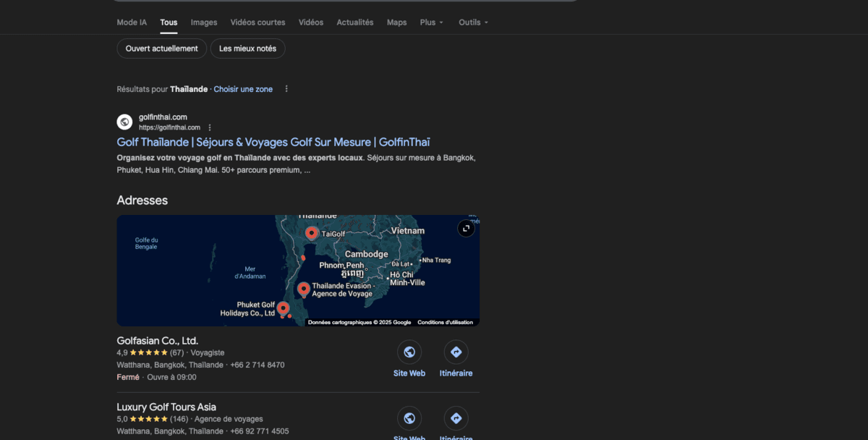
Task: Select the Tous tab
Action: click(x=169, y=22)
